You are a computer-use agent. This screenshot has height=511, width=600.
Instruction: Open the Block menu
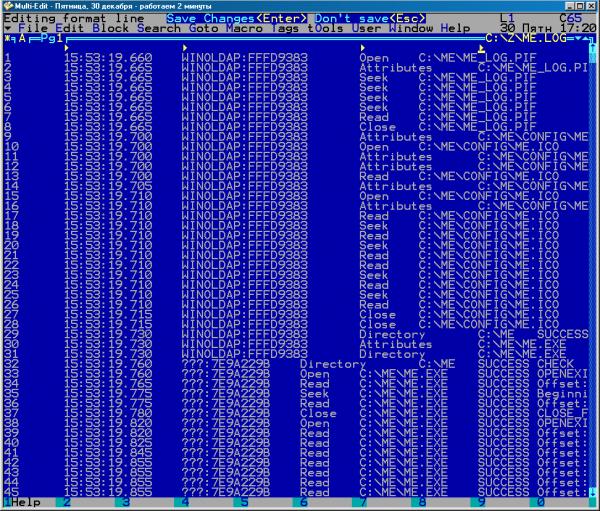pyautogui.click(x=111, y=28)
